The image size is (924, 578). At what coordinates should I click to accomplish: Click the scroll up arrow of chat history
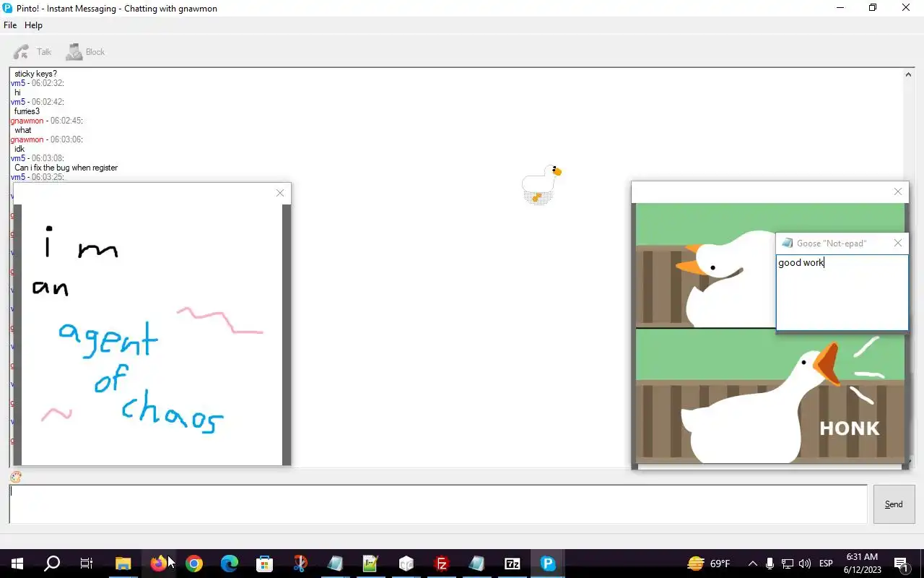[908, 74]
